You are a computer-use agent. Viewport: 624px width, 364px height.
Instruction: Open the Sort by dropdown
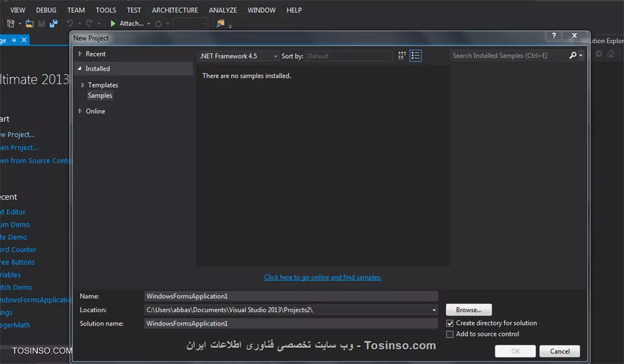point(349,56)
